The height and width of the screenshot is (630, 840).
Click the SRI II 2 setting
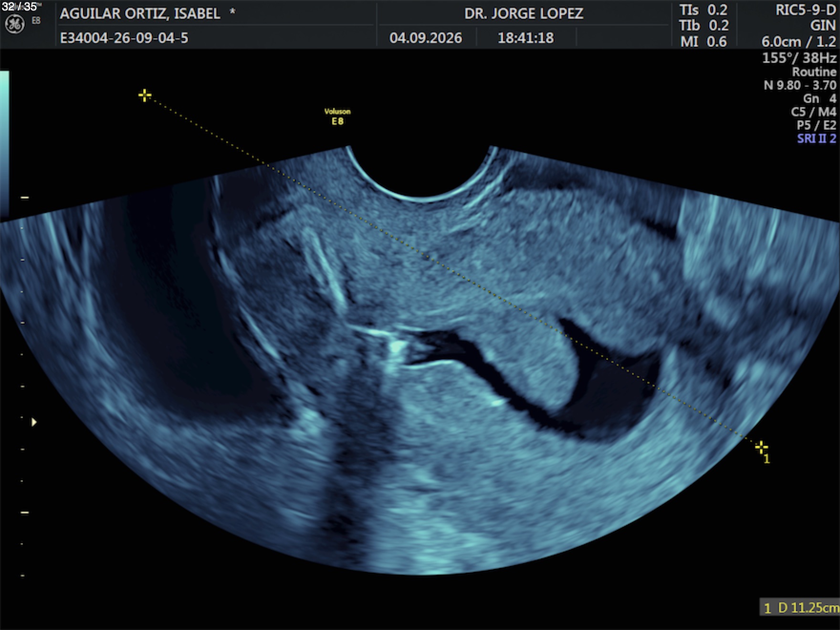tap(817, 138)
